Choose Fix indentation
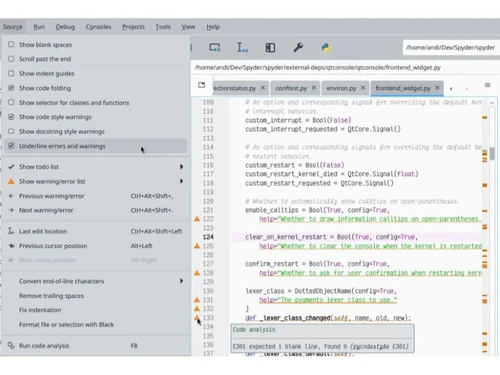The width and height of the screenshot is (500, 375). tap(96, 310)
